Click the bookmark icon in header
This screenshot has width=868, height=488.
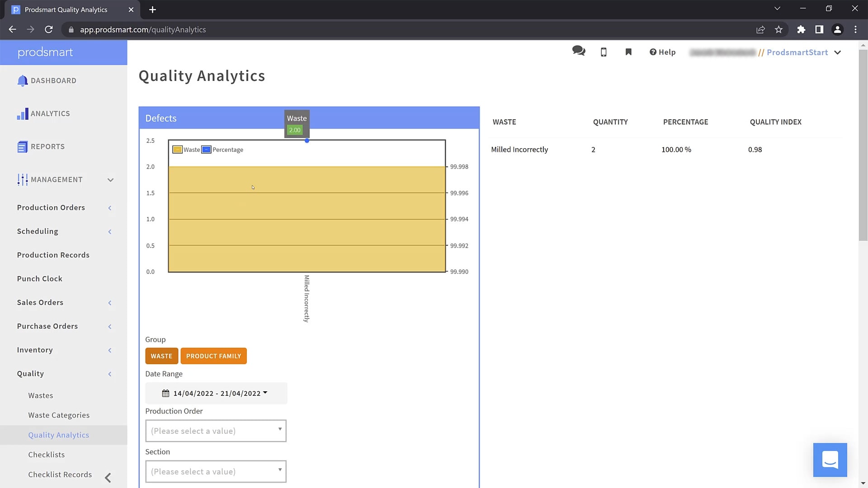[628, 52]
